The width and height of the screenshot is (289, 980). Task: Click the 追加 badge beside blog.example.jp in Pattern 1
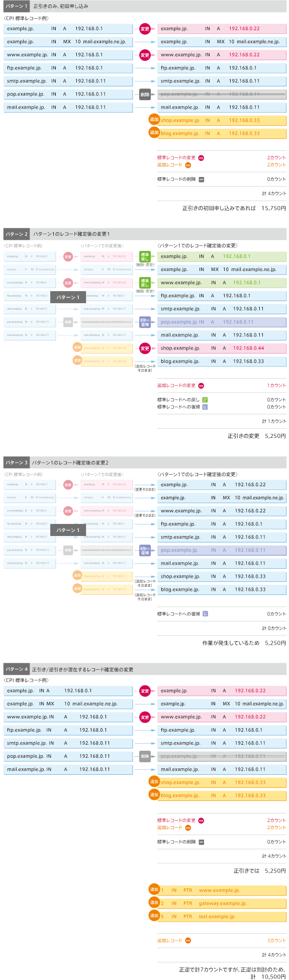tap(154, 132)
